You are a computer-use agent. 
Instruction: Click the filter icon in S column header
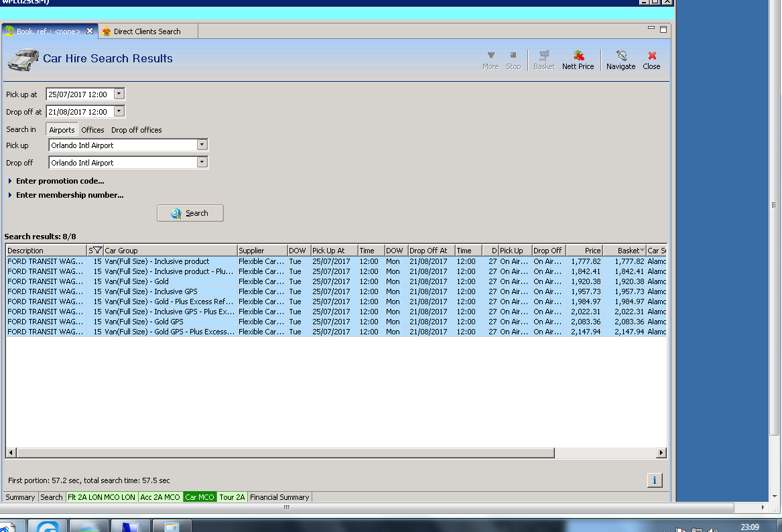tap(97, 251)
